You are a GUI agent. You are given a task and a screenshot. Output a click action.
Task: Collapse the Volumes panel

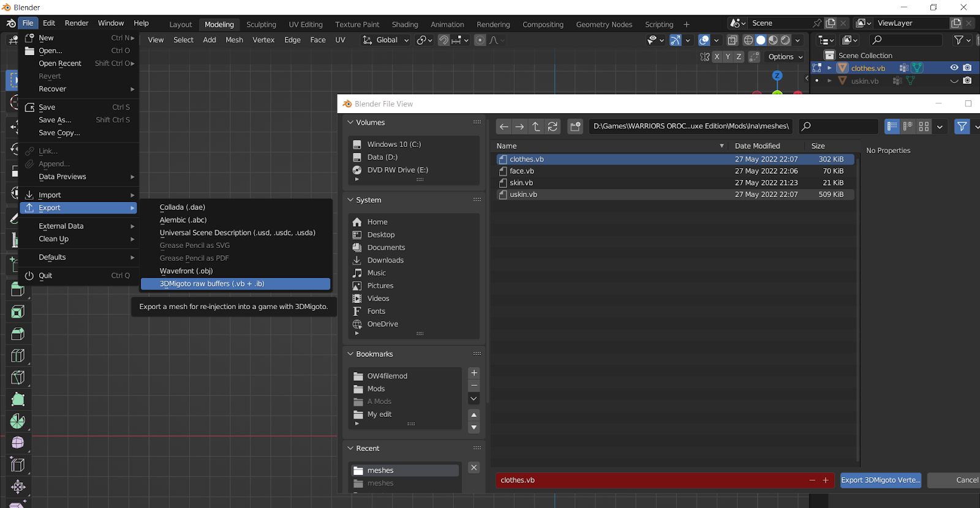pos(351,122)
